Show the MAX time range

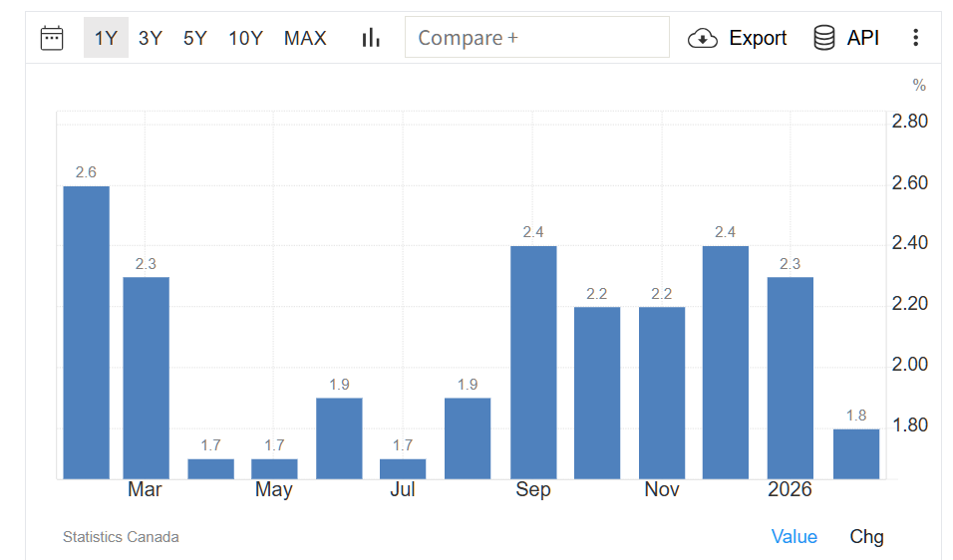(x=305, y=38)
